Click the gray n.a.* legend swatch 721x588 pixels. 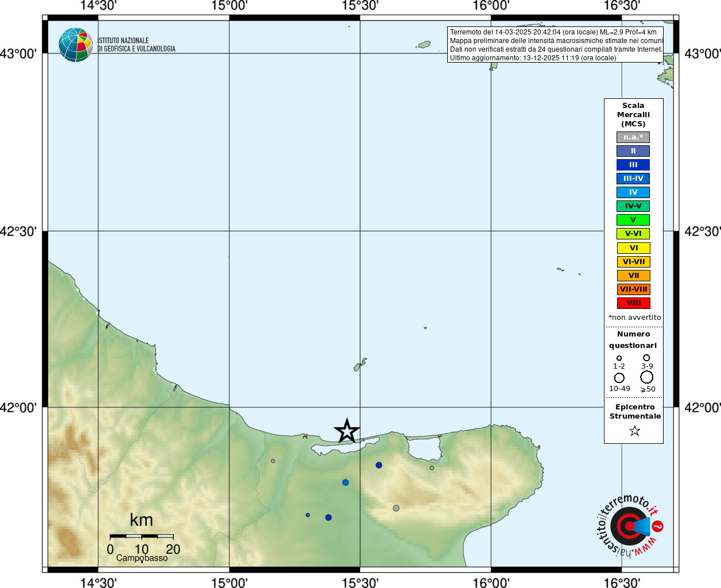coord(633,137)
